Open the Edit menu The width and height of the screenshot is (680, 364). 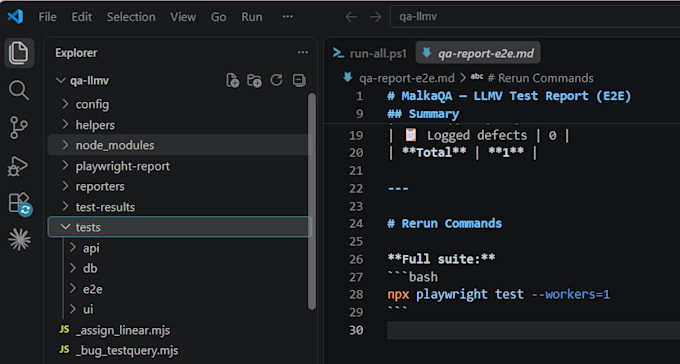tap(82, 17)
